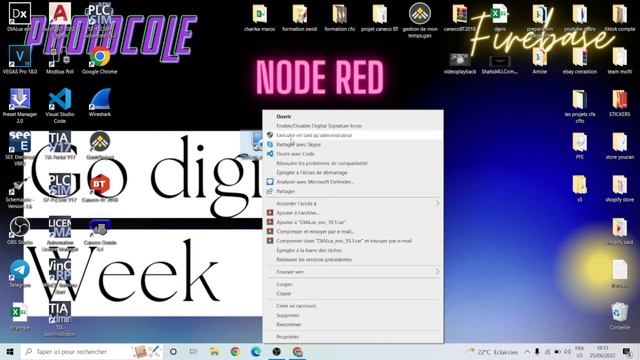Select 'Exécuter en tant qu'administrateur'
The image size is (640, 360).
(x=353, y=135)
